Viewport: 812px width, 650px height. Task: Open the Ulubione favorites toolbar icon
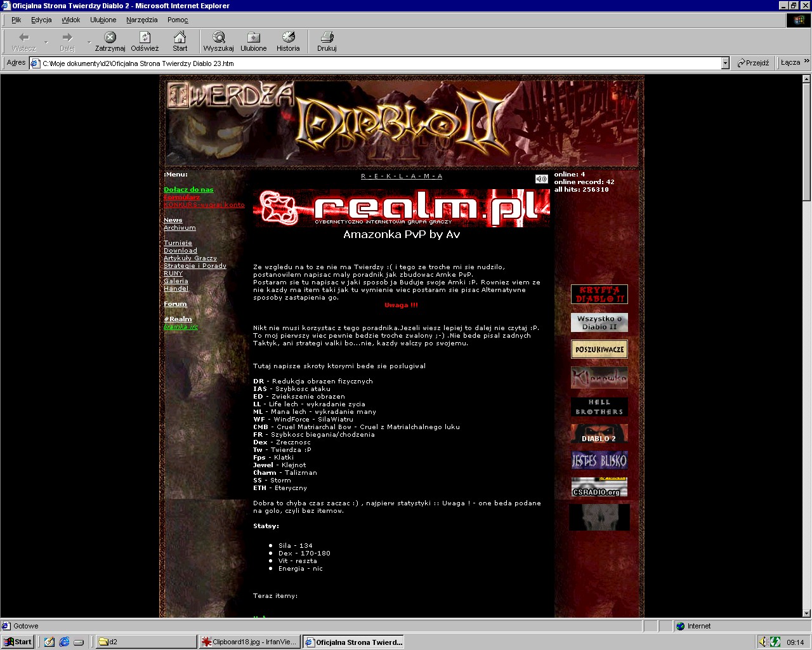(x=253, y=37)
